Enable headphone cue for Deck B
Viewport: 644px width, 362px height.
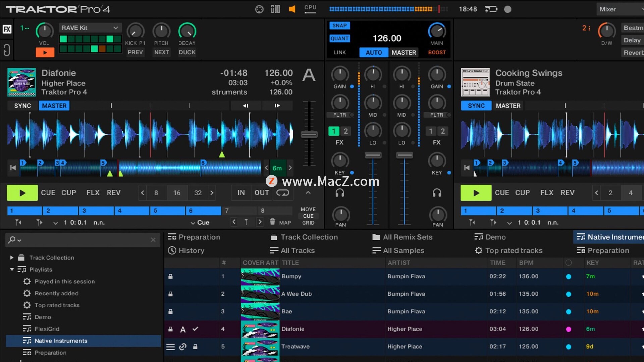pyautogui.click(x=437, y=193)
